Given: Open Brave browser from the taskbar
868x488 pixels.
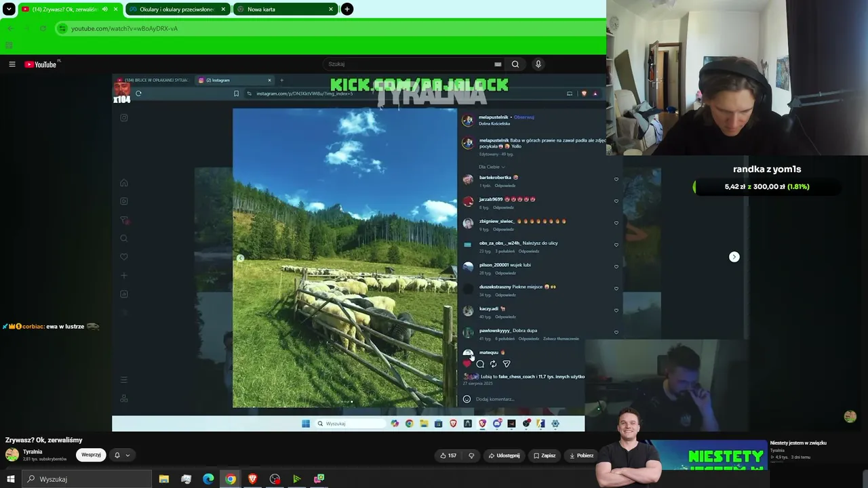Looking at the screenshot, I should tap(252, 479).
